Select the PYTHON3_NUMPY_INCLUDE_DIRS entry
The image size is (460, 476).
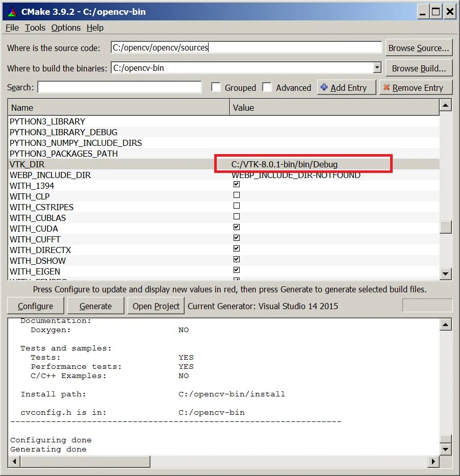(75, 143)
